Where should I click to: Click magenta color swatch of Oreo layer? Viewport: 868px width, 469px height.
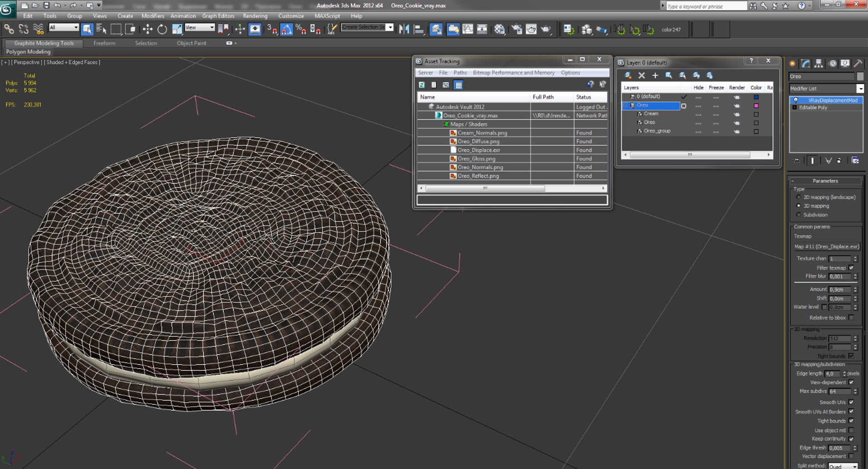[756, 106]
